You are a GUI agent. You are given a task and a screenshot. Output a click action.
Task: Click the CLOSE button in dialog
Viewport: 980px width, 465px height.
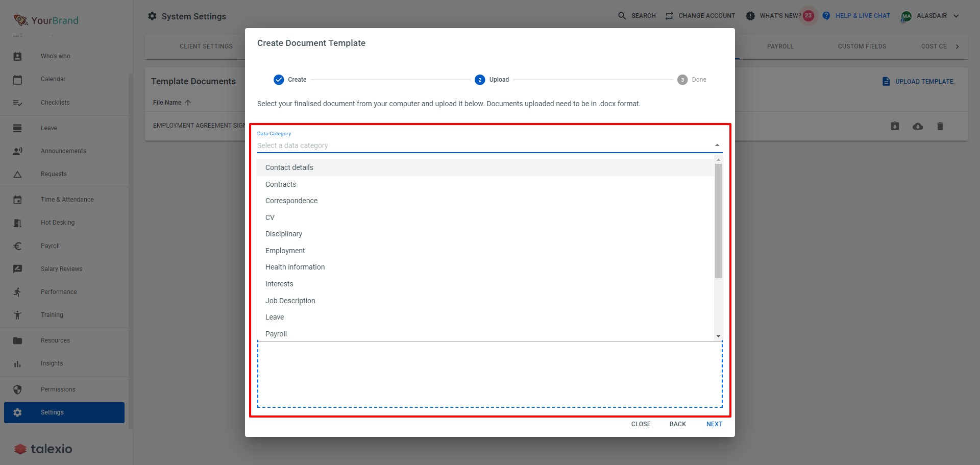[x=641, y=424]
